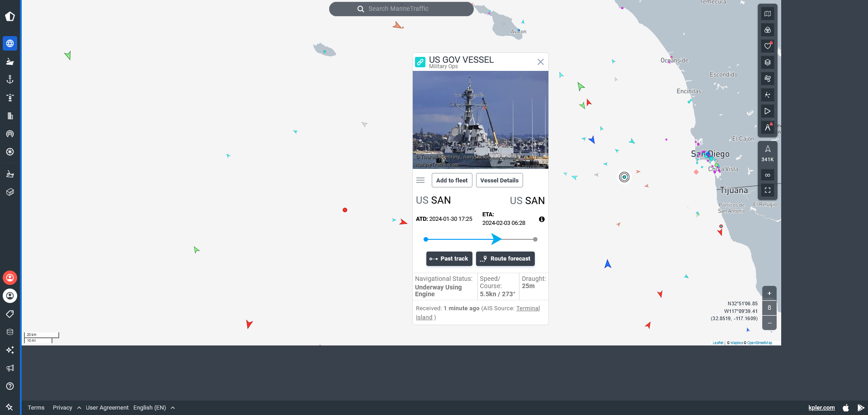Image resolution: width=868 pixels, height=415 pixels.
Task: Open the Leaflet attribution link
Action: pos(718,343)
